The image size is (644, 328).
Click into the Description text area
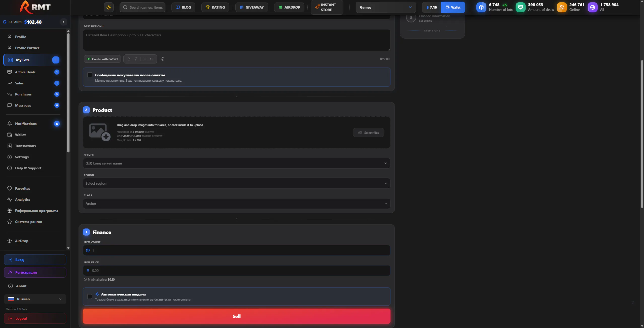236,40
